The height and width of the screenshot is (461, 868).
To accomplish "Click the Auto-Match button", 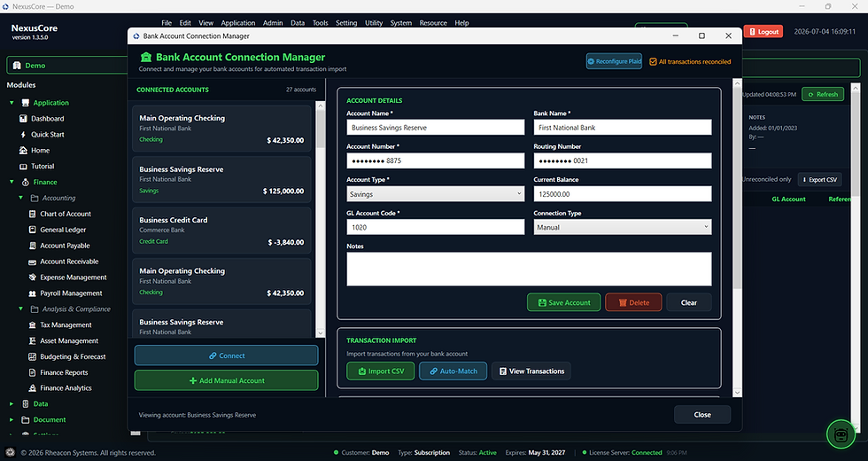I will coord(453,371).
